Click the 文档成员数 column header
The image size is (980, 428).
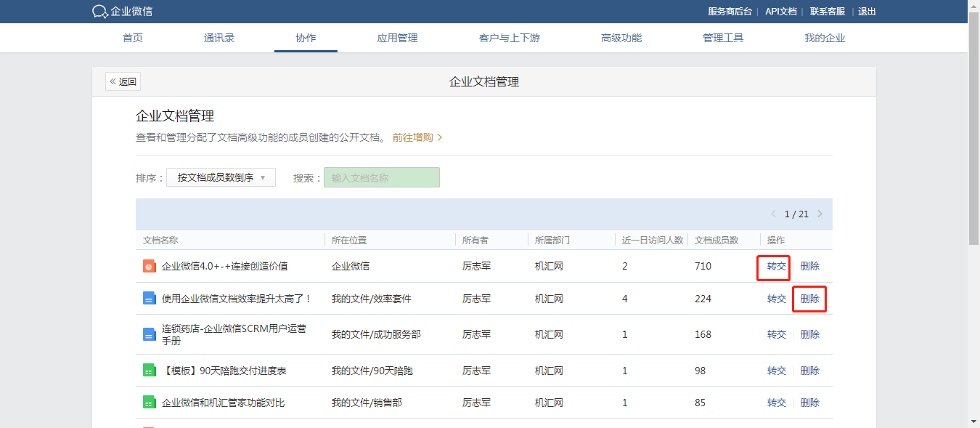click(x=716, y=240)
